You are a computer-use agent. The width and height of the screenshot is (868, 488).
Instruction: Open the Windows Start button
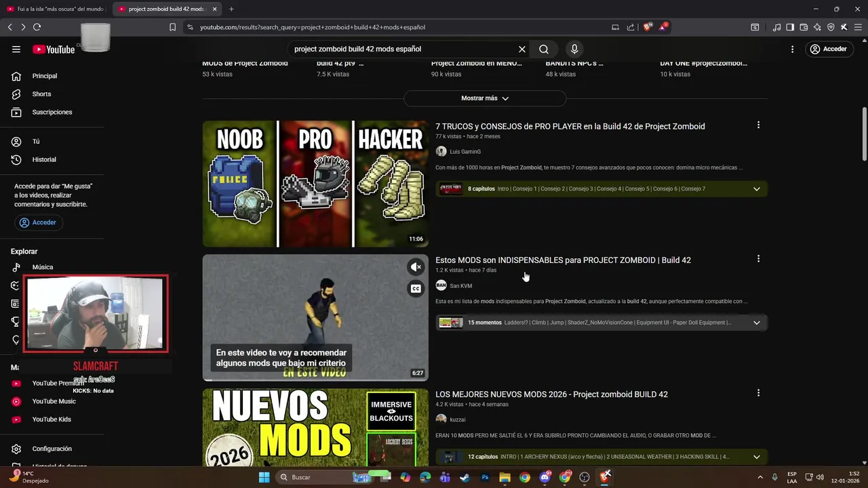click(264, 477)
